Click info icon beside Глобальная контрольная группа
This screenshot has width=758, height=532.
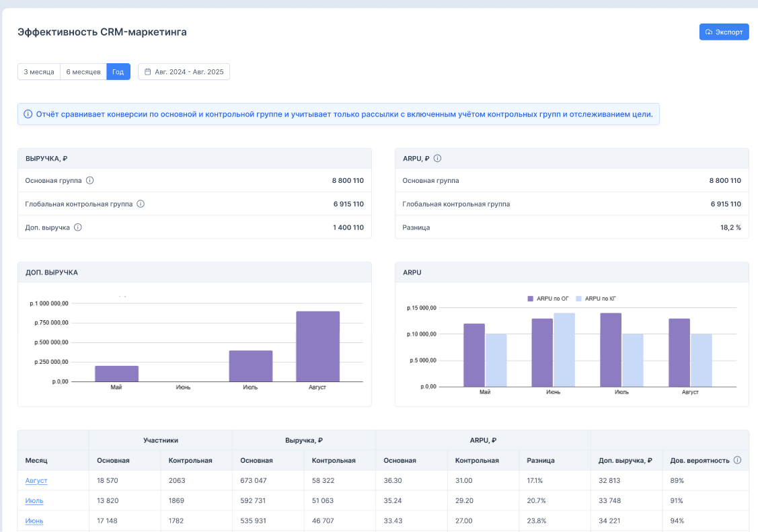pyautogui.click(x=141, y=204)
